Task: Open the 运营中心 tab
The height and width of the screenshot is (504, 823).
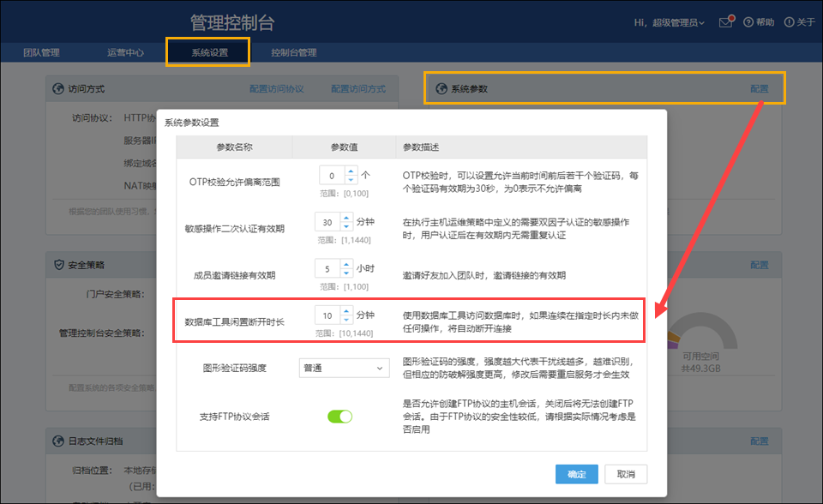Action: tap(125, 52)
